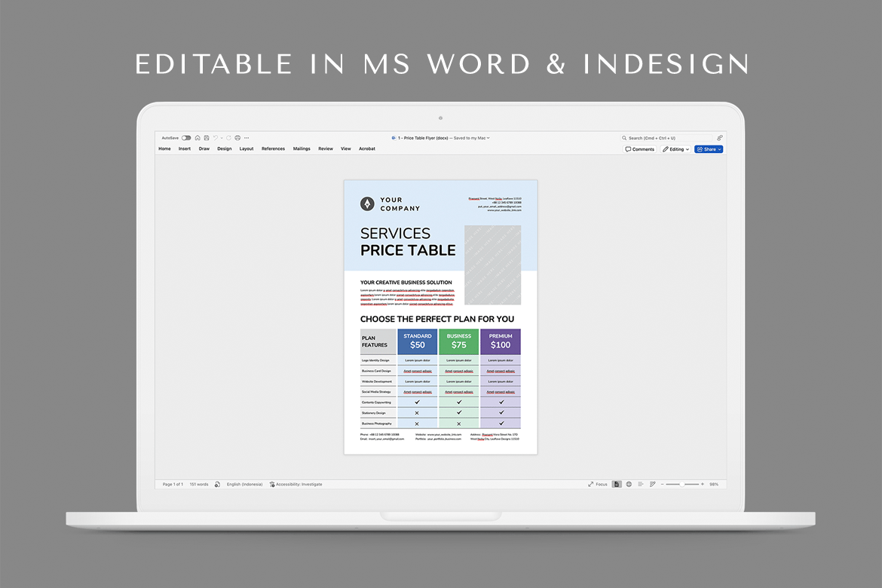The image size is (882, 588).
Task: Click the green BUSINESS $75 header cell
Action: click(x=459, y=341)
